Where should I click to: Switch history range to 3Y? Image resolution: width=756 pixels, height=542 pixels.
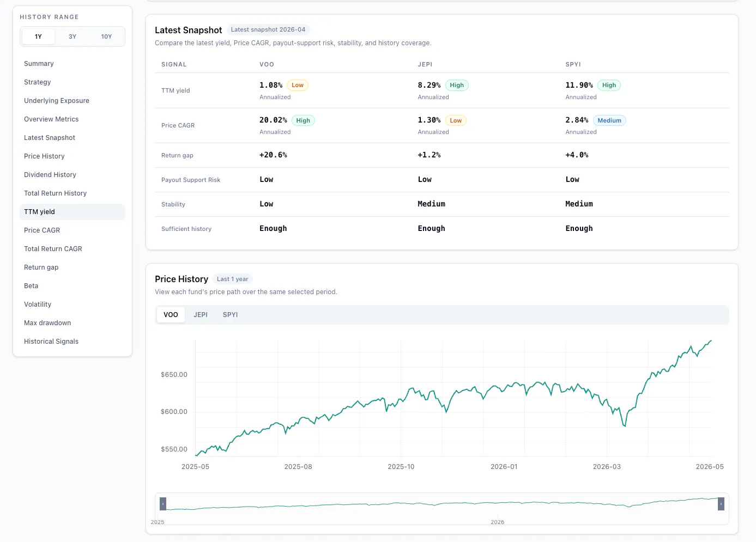coord(72,36)
